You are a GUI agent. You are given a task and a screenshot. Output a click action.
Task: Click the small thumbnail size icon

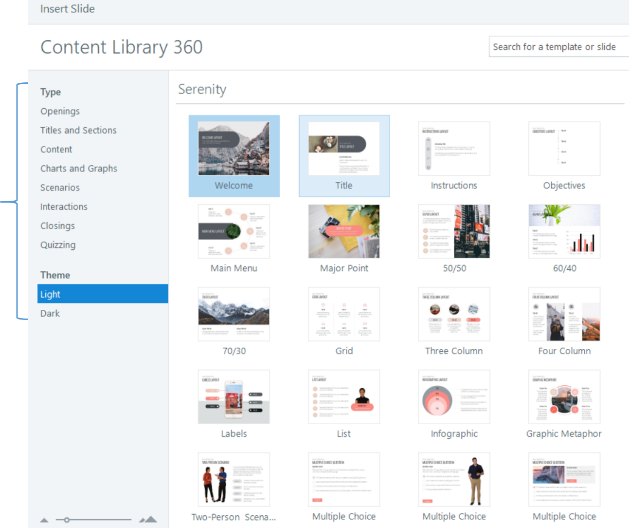(44, 520)
